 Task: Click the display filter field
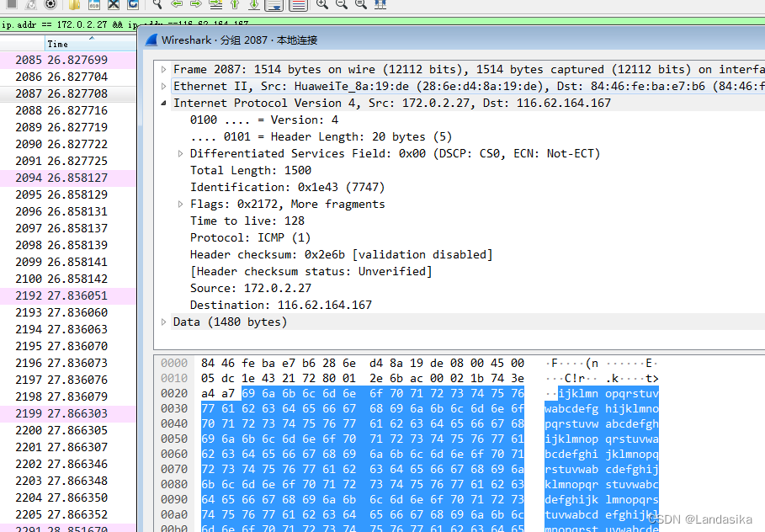[382, 24]
